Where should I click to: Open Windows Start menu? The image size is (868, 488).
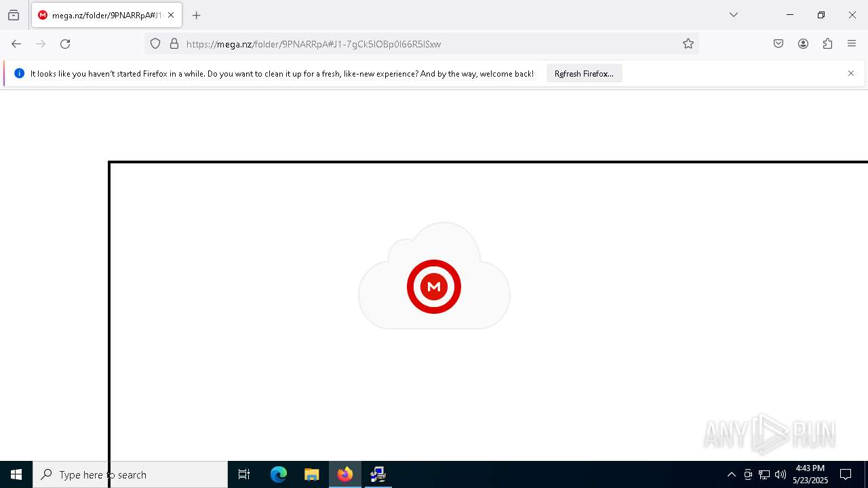coord(16,474)
